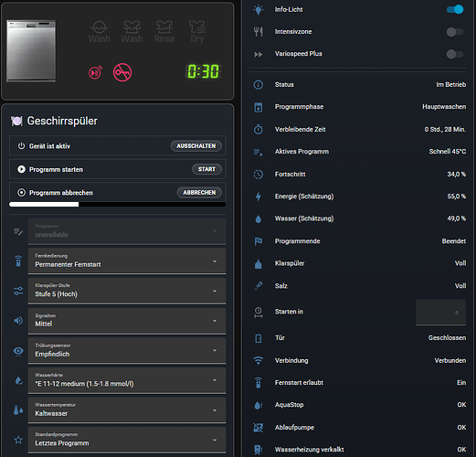
Task: Click the dishwasher appliance image
Action: click(x=31, y=51)
